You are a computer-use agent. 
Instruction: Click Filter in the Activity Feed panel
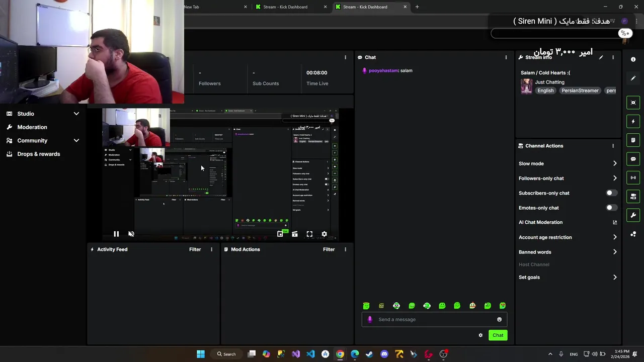[x=195, y=249]
